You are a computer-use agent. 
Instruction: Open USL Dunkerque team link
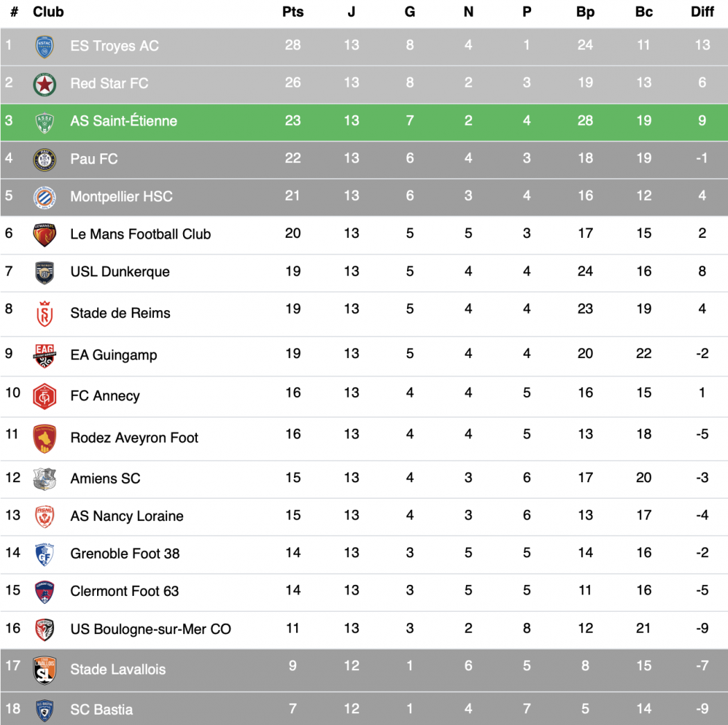point(120,272)
